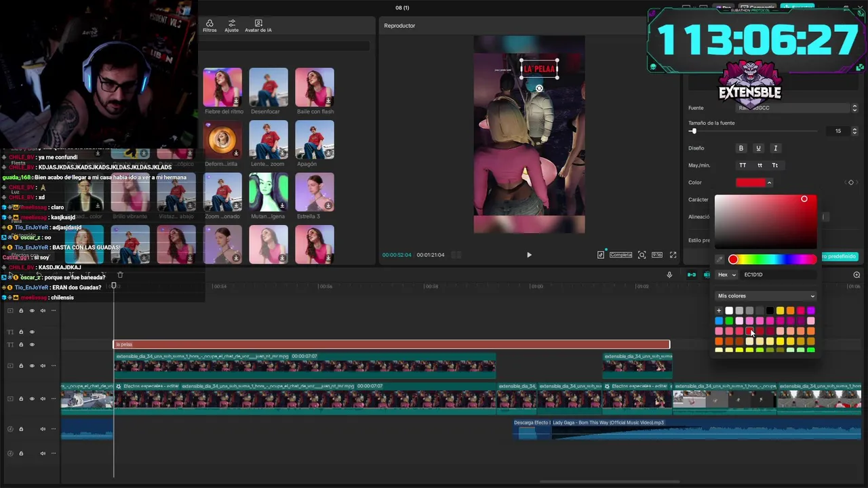Toggle bold text style

coord(741,148)
